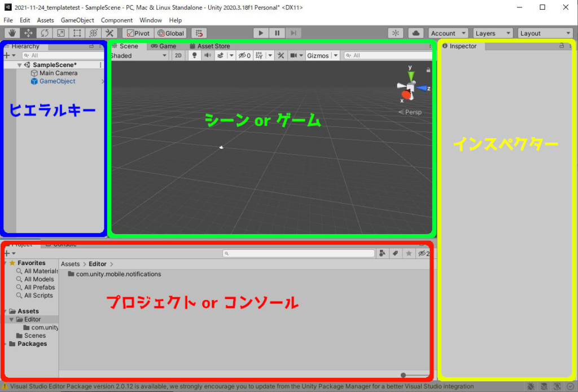The image size is (578, 392).
Task: Toggle scene grid visibility icon
Action: pyautogui.click(x=259, y=56)
